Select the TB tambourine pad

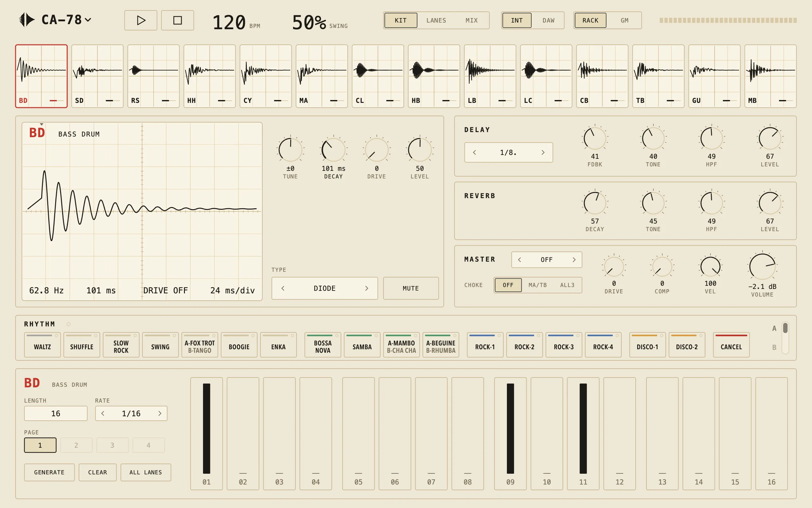tap(658, 76)
